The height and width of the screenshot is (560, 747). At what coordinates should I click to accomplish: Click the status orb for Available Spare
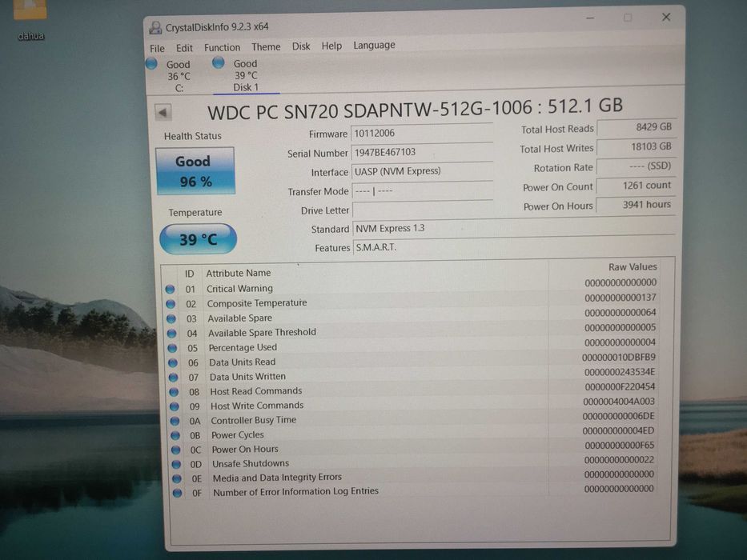[171, 318]
